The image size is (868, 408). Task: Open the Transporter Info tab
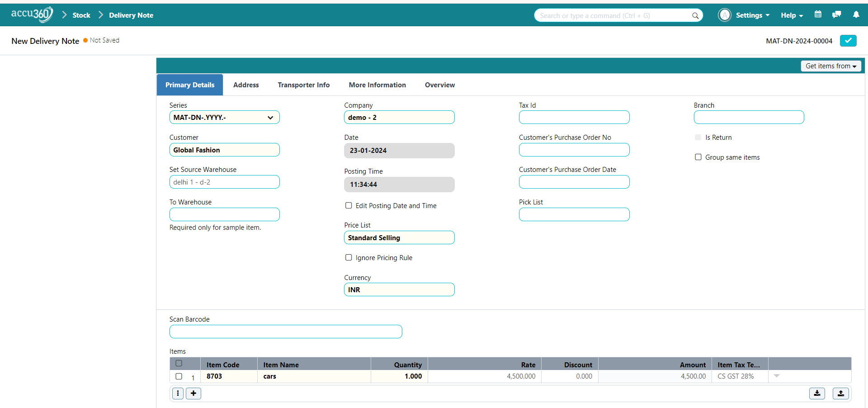(304, 85)
